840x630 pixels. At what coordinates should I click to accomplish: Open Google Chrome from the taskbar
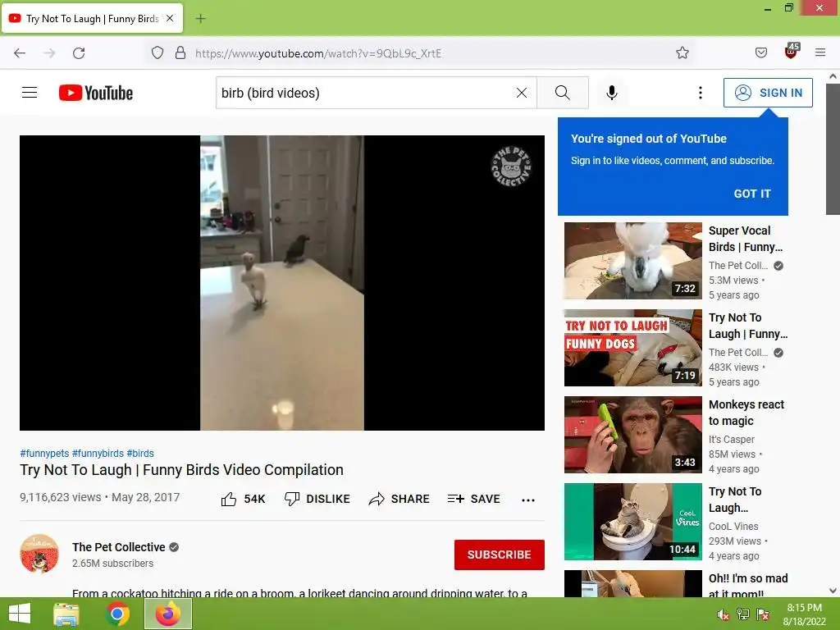coord(117,614)
